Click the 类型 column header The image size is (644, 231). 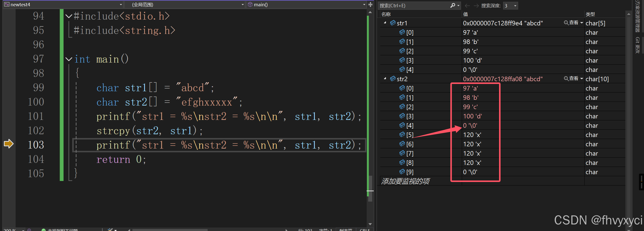point(590,14)
